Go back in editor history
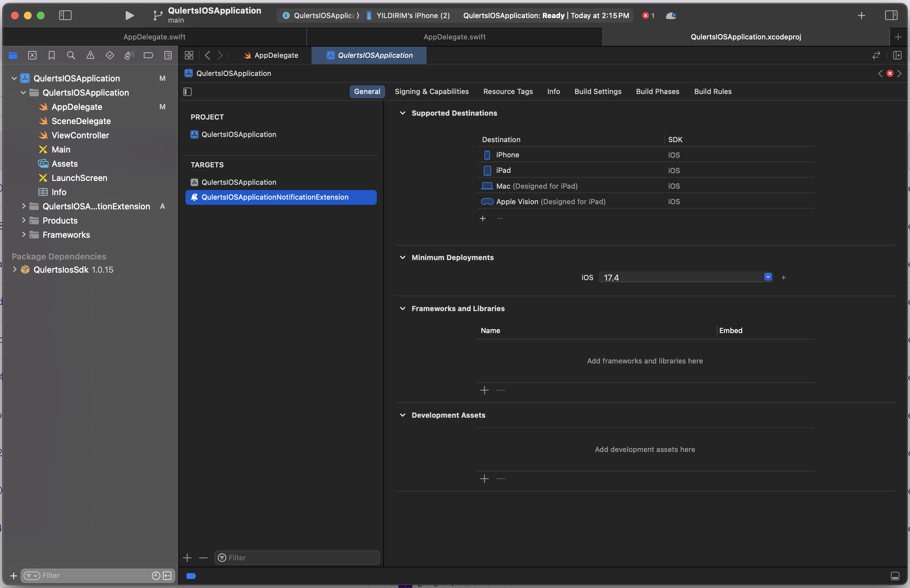The width and height of the screenshot is (910, 588). pyautogui.click(x=208, y=55)
